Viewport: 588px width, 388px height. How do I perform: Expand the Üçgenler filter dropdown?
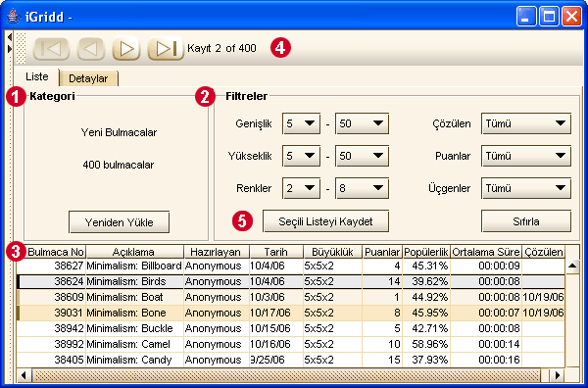tap(526, 188)
